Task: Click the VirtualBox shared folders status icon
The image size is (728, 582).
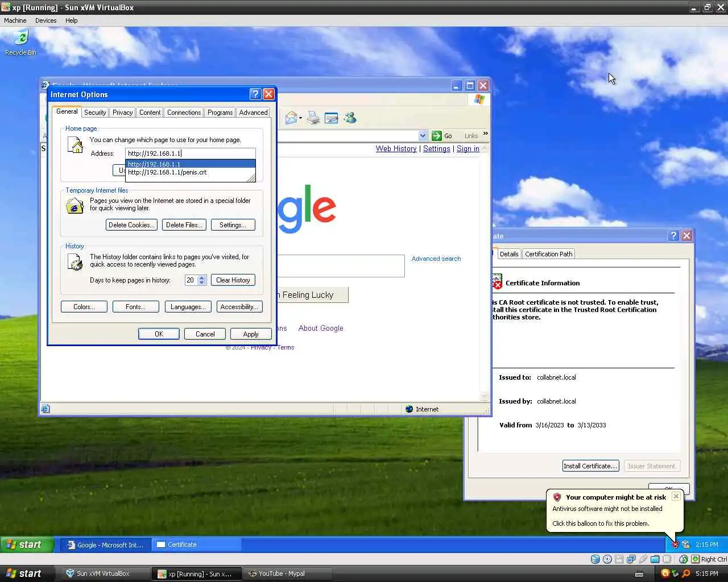Action: coord(655,559)
